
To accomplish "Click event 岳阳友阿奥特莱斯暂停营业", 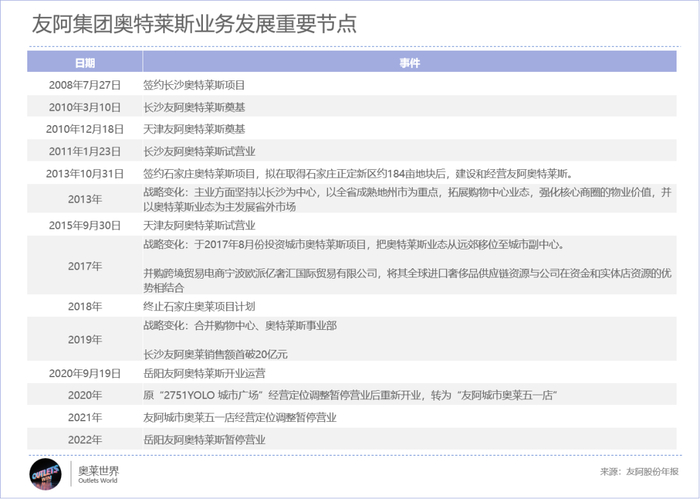I will (204, 440).
